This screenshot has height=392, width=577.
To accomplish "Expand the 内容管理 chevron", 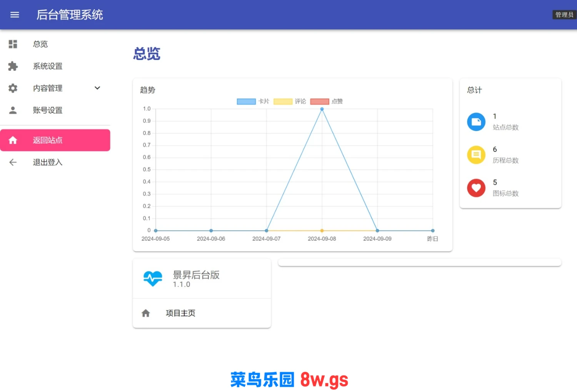I will coord(97,88).
